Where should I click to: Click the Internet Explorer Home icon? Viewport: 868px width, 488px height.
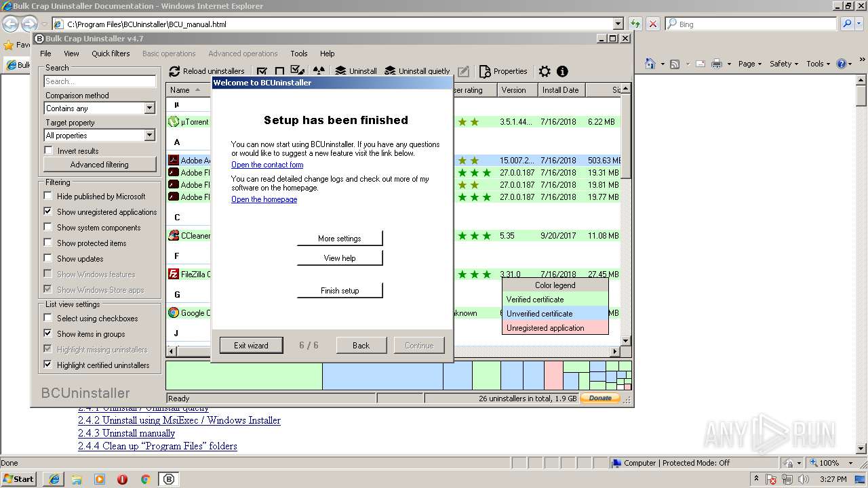tap(650, 64)
